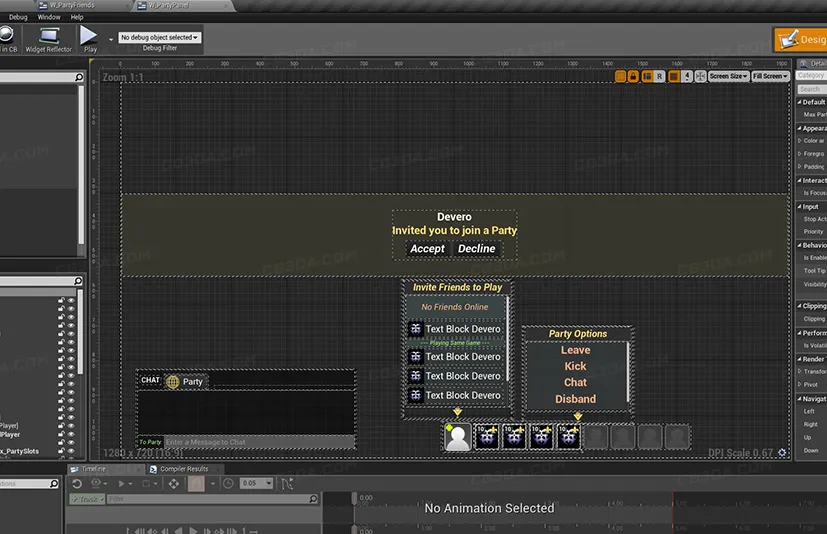Click the Designer mode button icon
This screenshot has height=534, width=827.
click(x=789, y=40)
